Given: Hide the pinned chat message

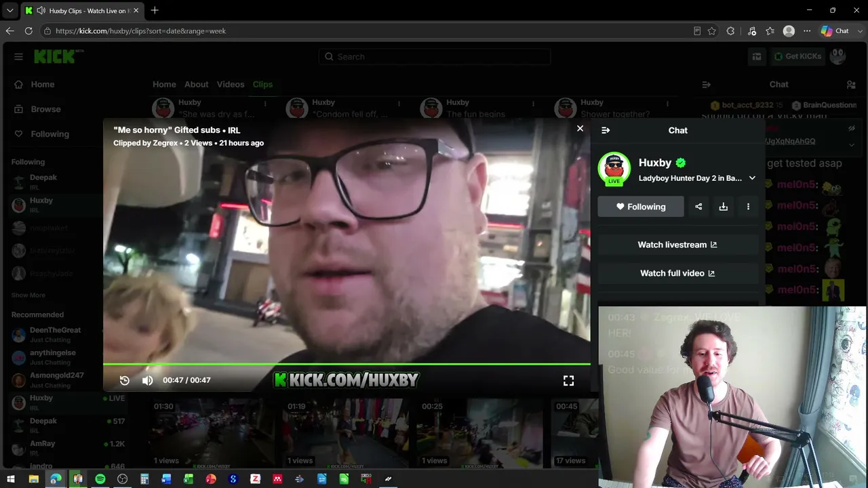Looking at the screenshot, I should (x=852, y=129).
